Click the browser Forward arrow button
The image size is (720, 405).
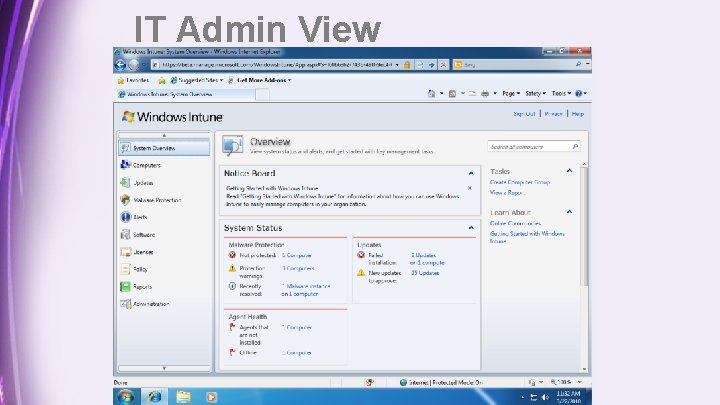(133, 65)
